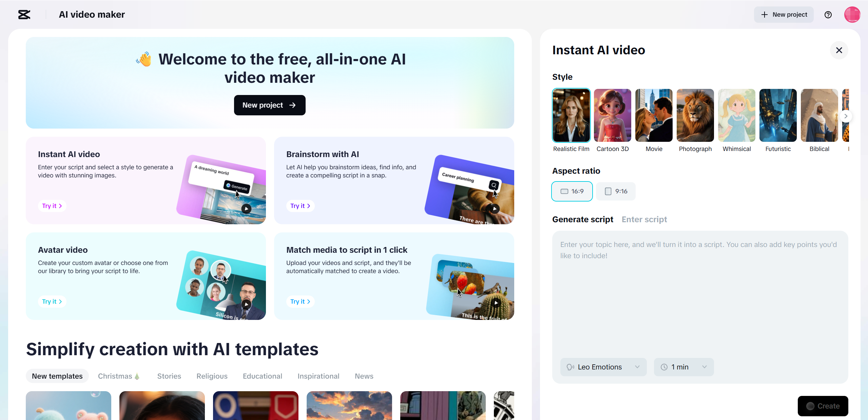Switch to the Enter script tab
Image resolution: width=868 pixels, height=420 pixels.
[x=644, y=219]
